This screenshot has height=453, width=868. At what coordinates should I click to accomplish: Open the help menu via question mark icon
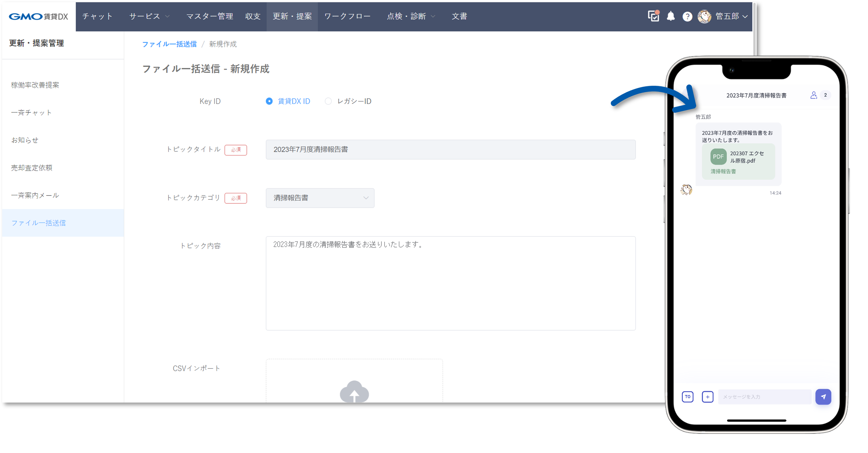click(x=687, y=16)
